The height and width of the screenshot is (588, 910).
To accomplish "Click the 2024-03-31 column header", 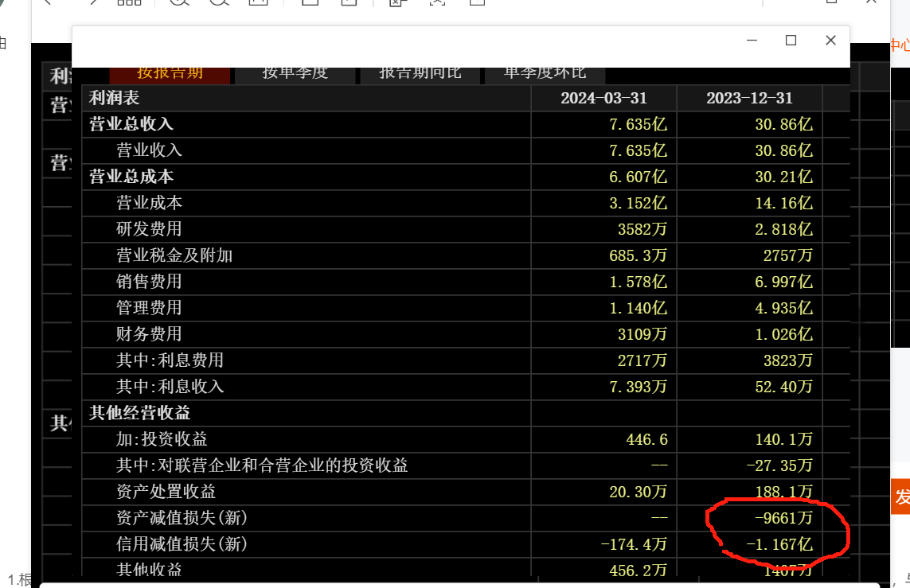I will click(x=603, y=99).
